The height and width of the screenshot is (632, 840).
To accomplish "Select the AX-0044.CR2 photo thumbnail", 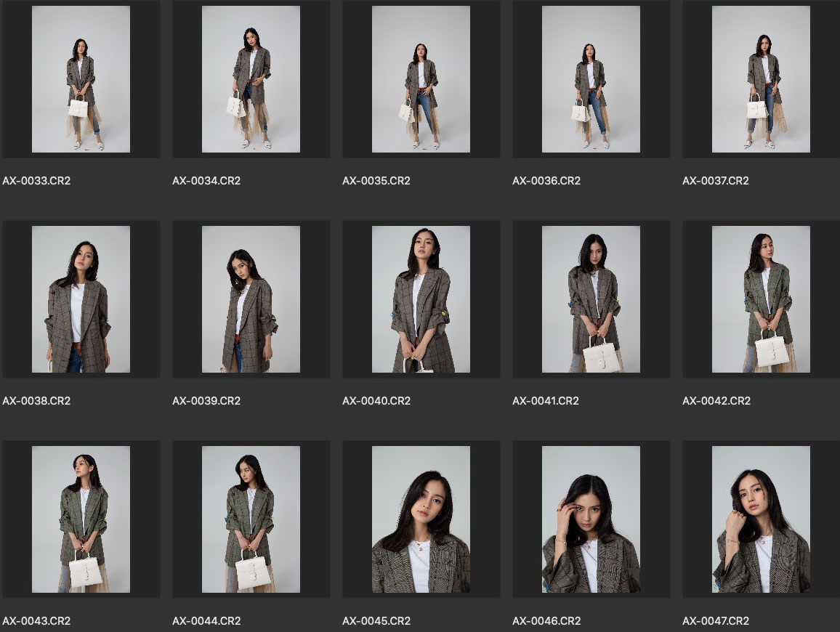I will (251, 519).
